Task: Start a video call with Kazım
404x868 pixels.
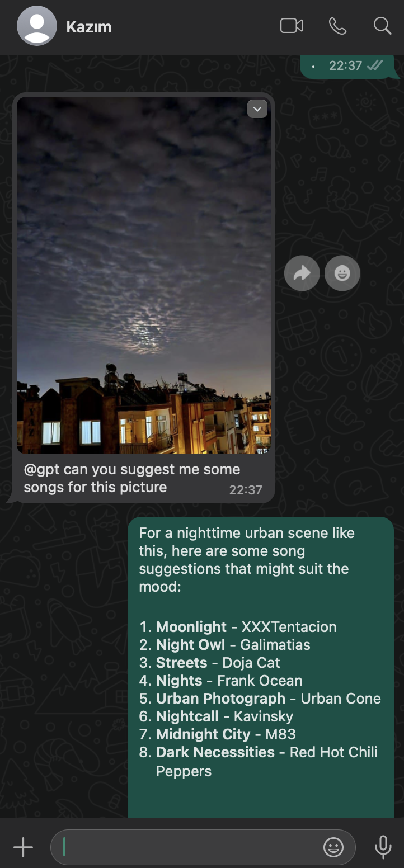Action: click(x=292, y=26)
